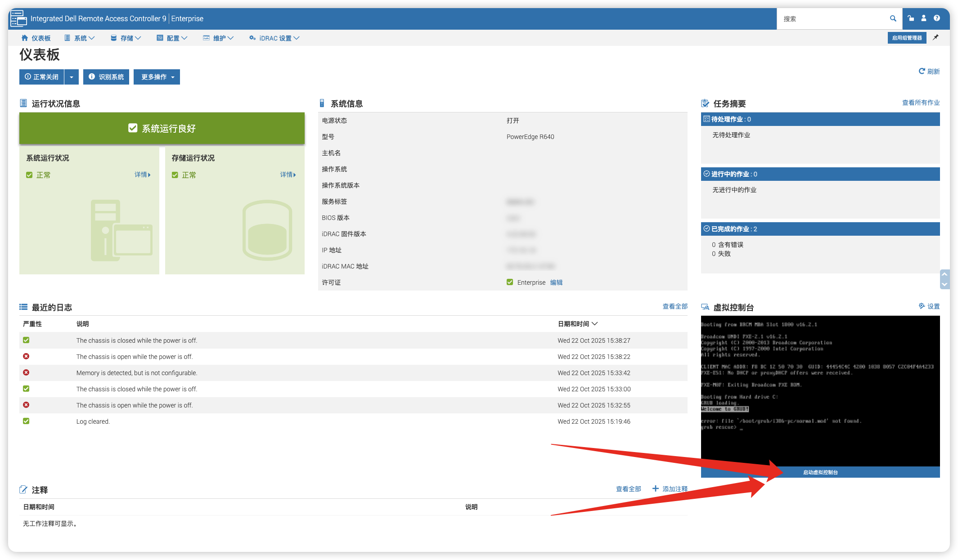Open the 存储 menu

[x=126, y=38]
